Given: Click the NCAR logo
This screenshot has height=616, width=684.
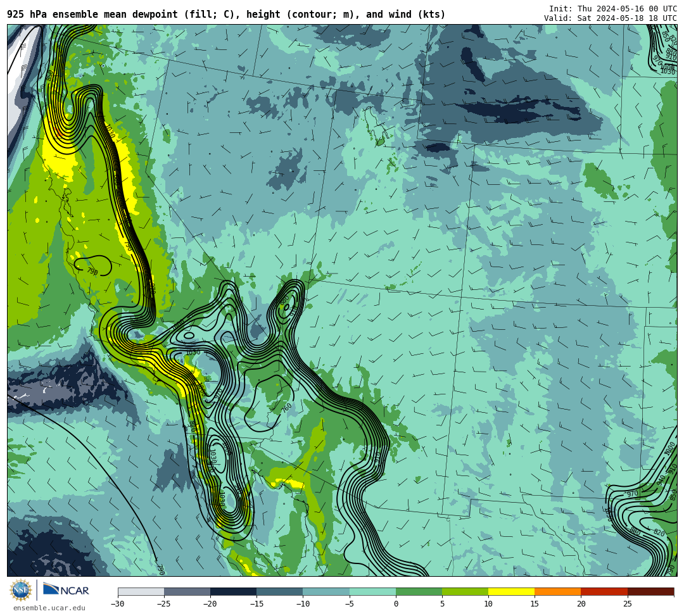Looking at the screenshot, I should [x=66, y=590].
